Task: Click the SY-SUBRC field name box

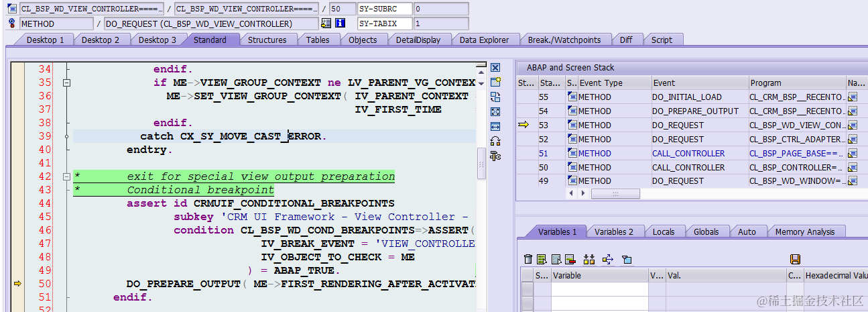Action: click(x=384, y=9)
